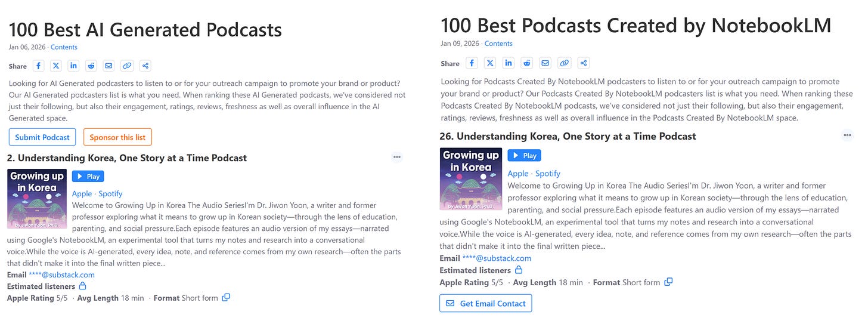Play the podcast in entry 2

tap(88, 176)
